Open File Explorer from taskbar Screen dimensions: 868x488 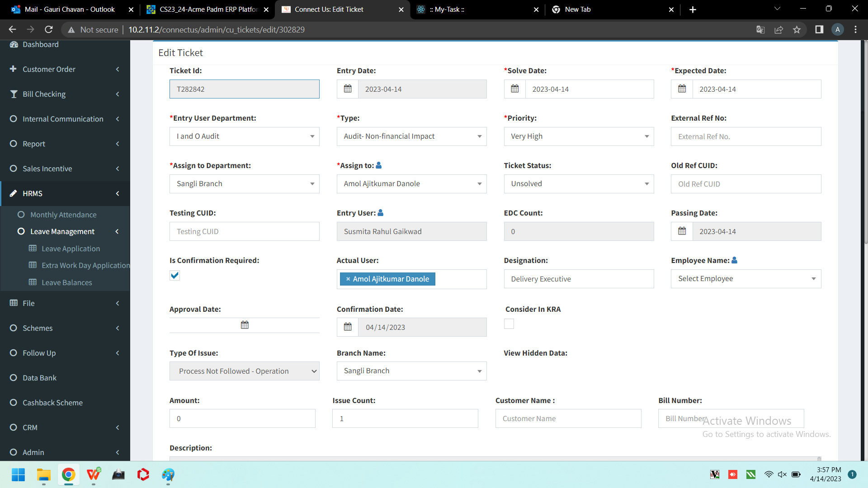click(x=44, y=475)
